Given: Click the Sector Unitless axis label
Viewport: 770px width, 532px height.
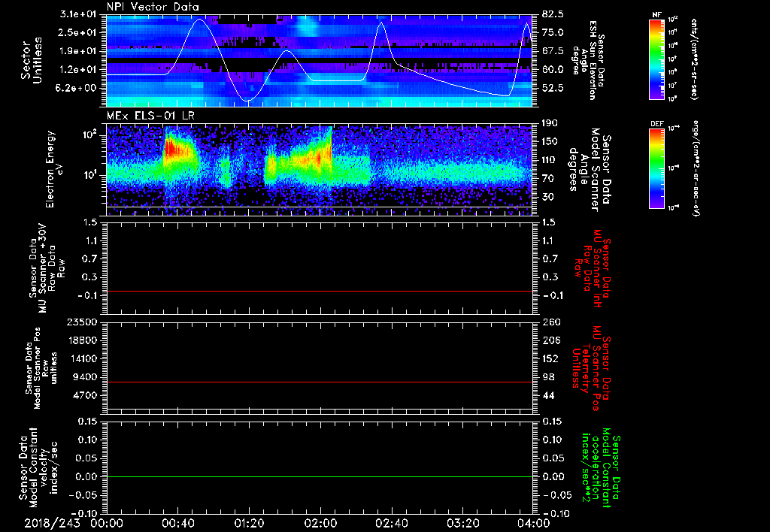Looking at the screenshot, I should tap(31, 60).
